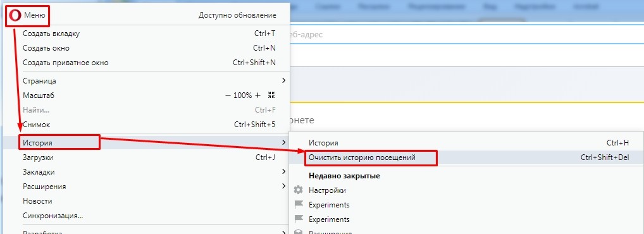The height and width of the screenshot is (234, 644).
Task: Open recently closed Настройки entry
Action: [467, 190]
